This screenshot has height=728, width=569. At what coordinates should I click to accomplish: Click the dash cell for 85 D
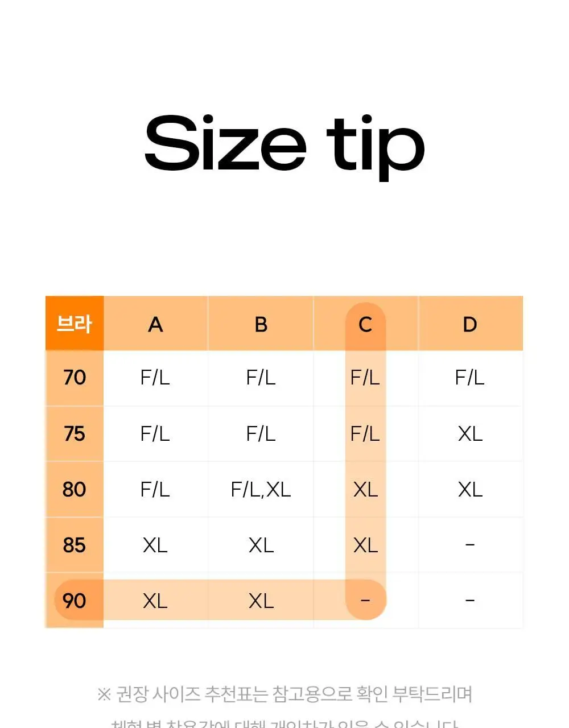pyautogui.click(x=471, y=545)
